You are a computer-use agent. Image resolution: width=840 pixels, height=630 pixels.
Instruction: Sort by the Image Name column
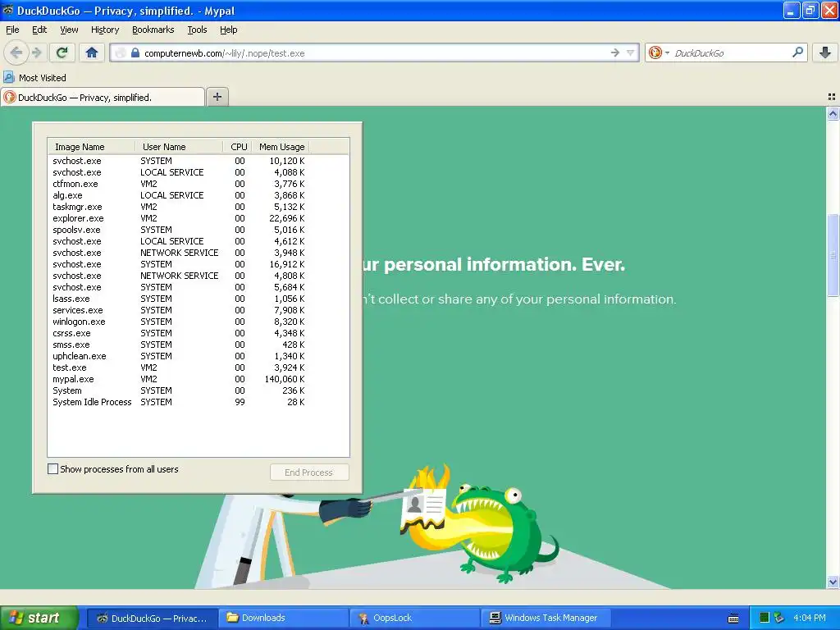(x=92, y=147)
